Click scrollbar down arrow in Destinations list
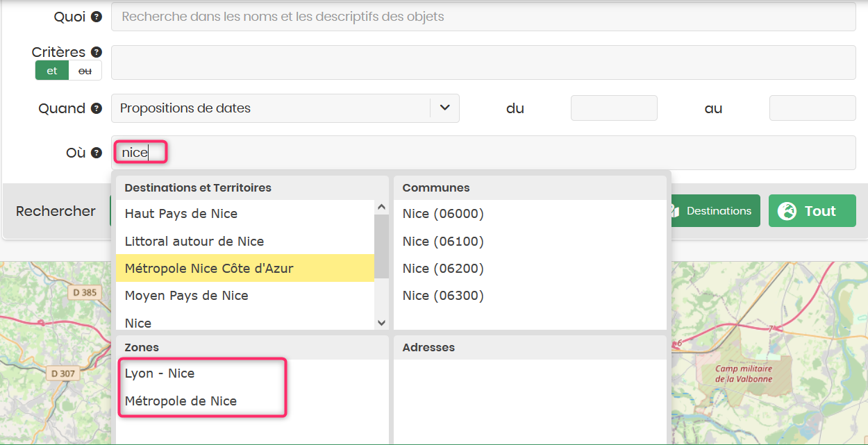The height and width of the screenshot is (445, 868). 381,323
